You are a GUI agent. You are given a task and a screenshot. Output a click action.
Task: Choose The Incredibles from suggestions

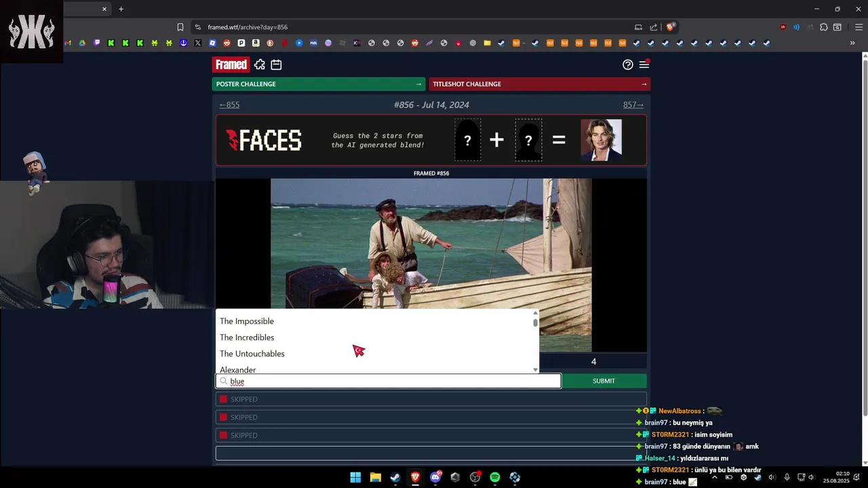[x=247, y=338]
